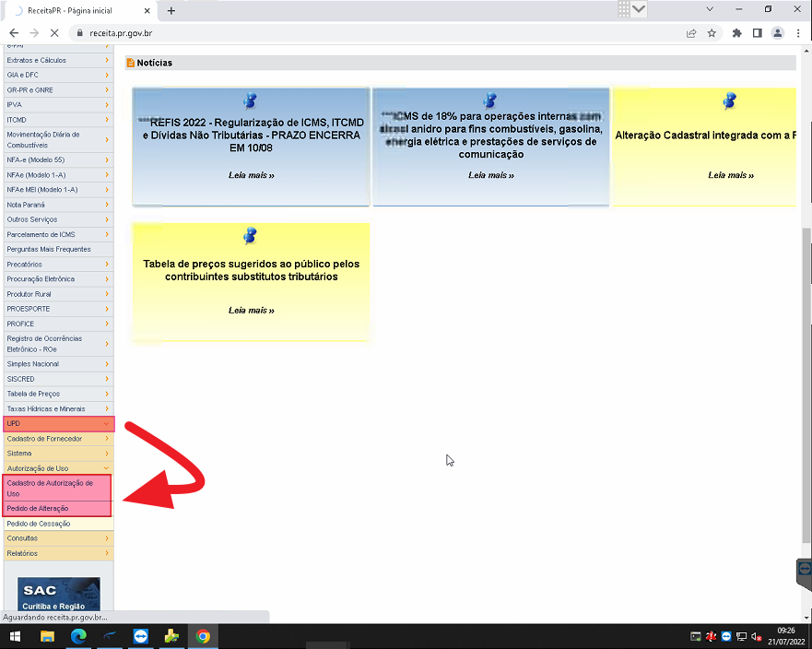Open Pedido de Cessação
The image size is (812, 649).
(x=58, y=524)
